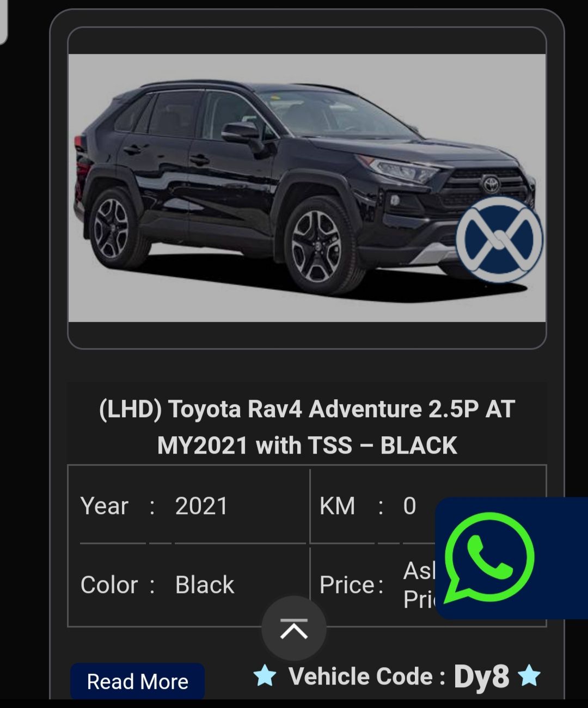The width and height of the screenshot is (588, 708).
Task: Click the Color Black cell
Action: [188, 585]
